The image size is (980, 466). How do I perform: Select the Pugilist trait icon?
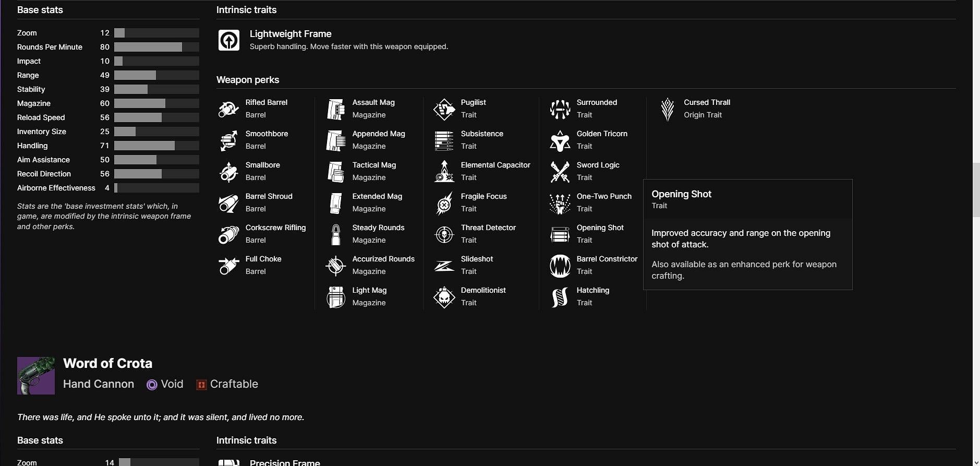click(x=444, y=109)
